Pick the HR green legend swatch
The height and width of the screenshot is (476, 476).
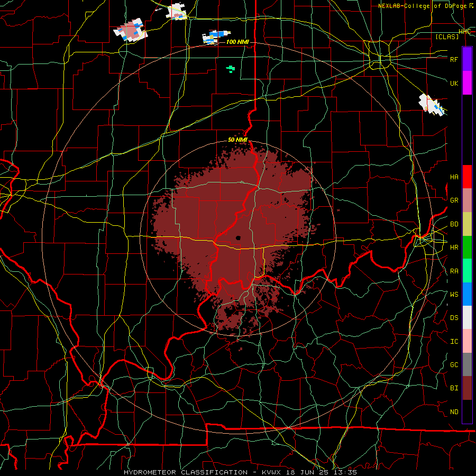[467, 248]
